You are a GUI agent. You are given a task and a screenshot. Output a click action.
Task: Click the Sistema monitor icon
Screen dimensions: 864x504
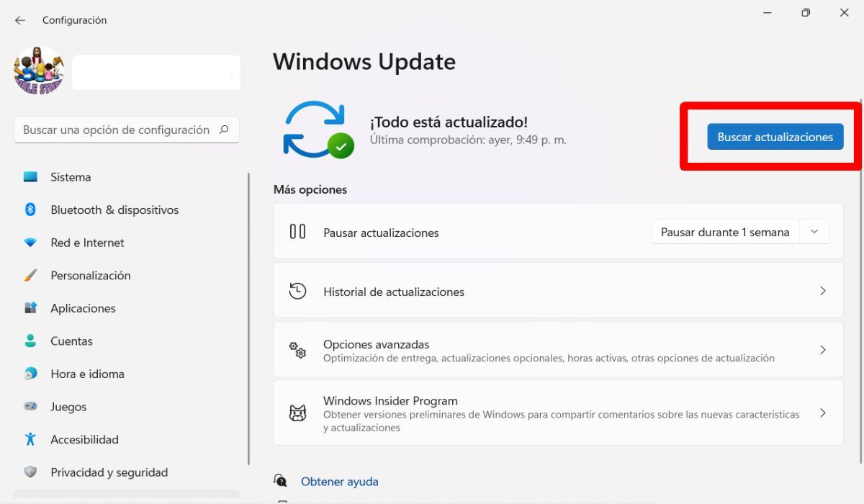point(30,177)
